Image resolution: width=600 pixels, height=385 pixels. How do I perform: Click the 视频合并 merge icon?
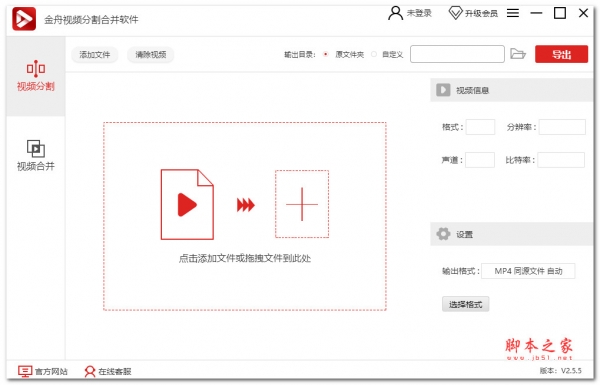(36, 148)
